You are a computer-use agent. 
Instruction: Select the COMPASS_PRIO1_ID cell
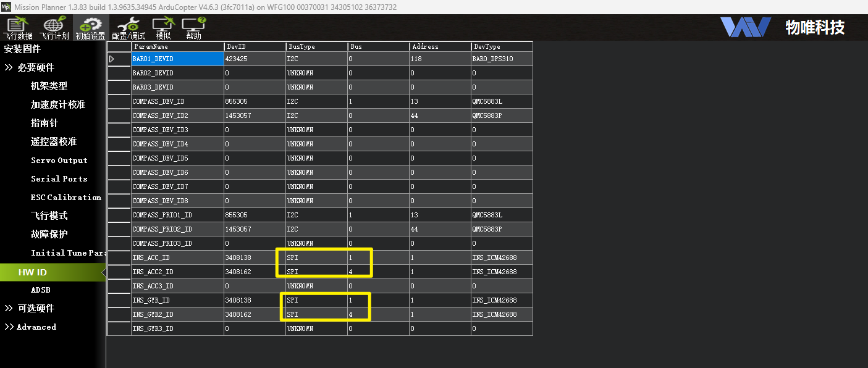pyautogui.click(x=177, y=215)
